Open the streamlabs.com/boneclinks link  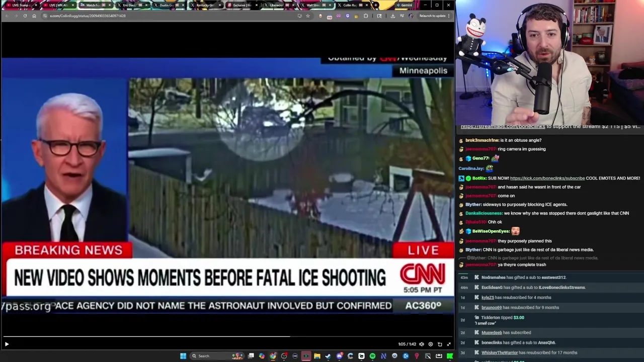(503, 127)
